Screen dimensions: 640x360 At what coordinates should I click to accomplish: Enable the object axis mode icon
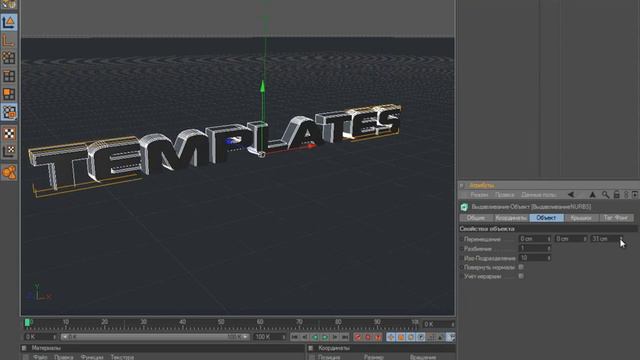[9, 22]
